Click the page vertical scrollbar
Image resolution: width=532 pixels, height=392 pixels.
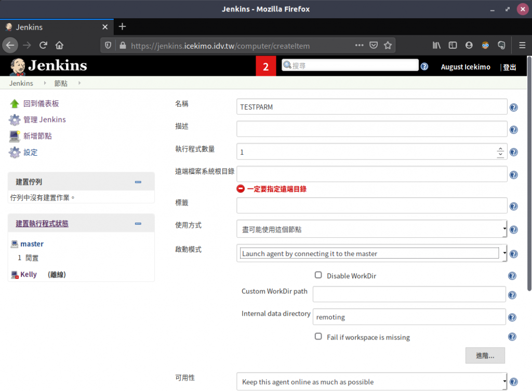click(x=529, y=173)
